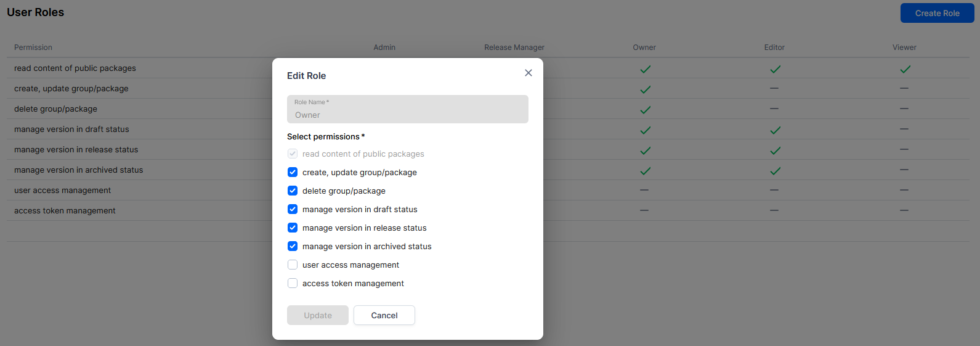Click the Release Manager column header
Image resolution: width=980 pixels, height=346 pixels.
pyautogui.click(x=514, y=47)
